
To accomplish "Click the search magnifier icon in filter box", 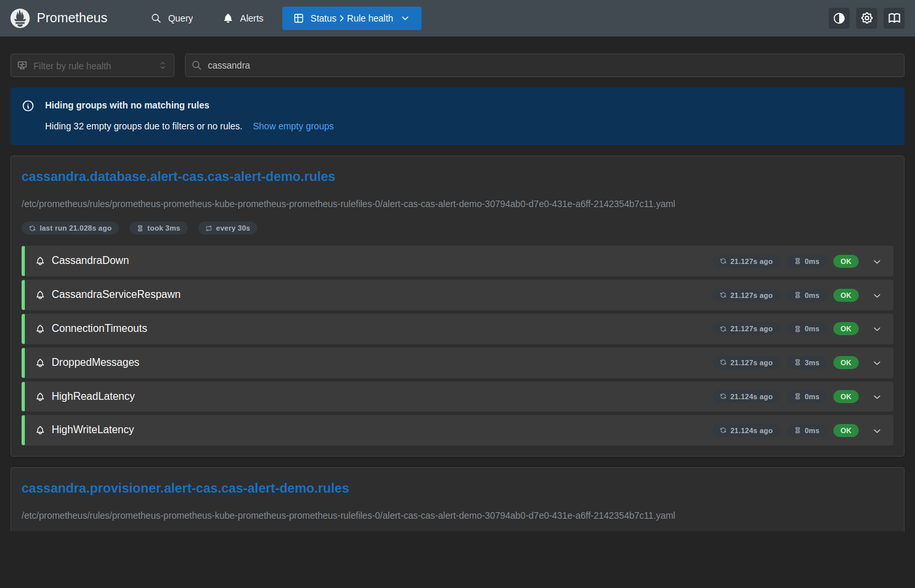I will tap(197, 65).
